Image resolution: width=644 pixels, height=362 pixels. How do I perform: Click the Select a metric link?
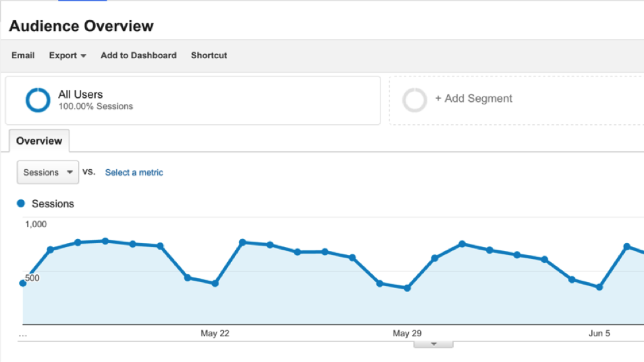(134, 172)
